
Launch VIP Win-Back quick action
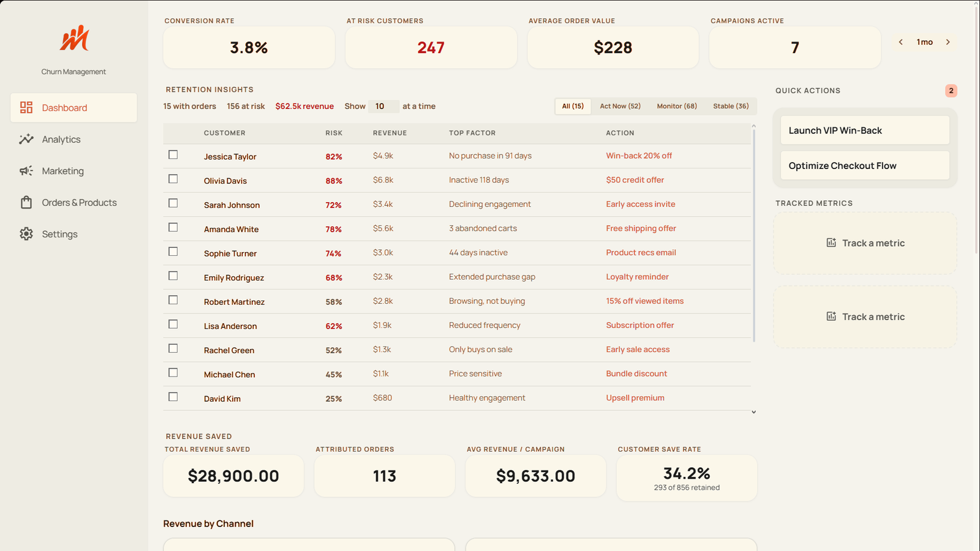coord(865,130)
